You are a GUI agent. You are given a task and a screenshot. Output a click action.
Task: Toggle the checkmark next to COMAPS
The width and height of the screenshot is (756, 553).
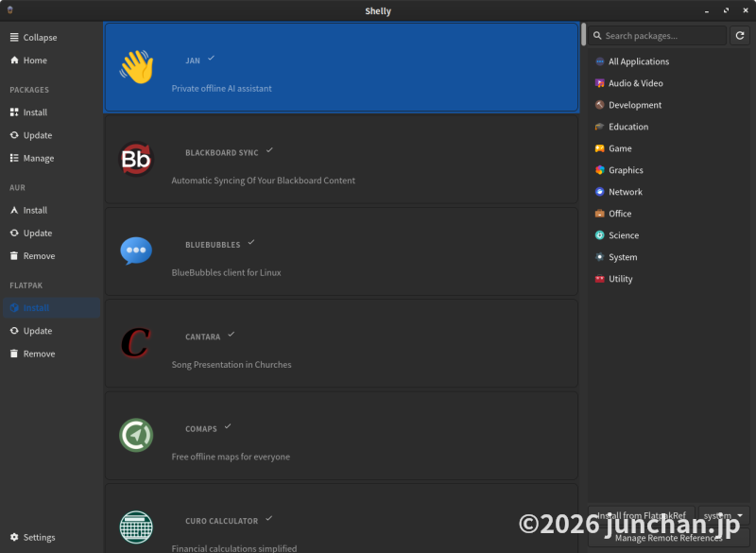click(228, 426)
